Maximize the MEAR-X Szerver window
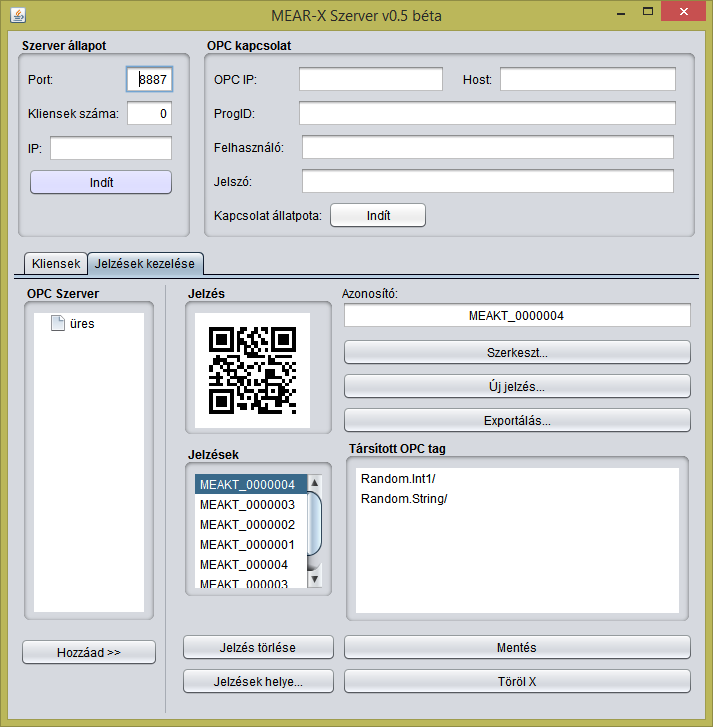713x727 pixels. (x=648, y=12)
